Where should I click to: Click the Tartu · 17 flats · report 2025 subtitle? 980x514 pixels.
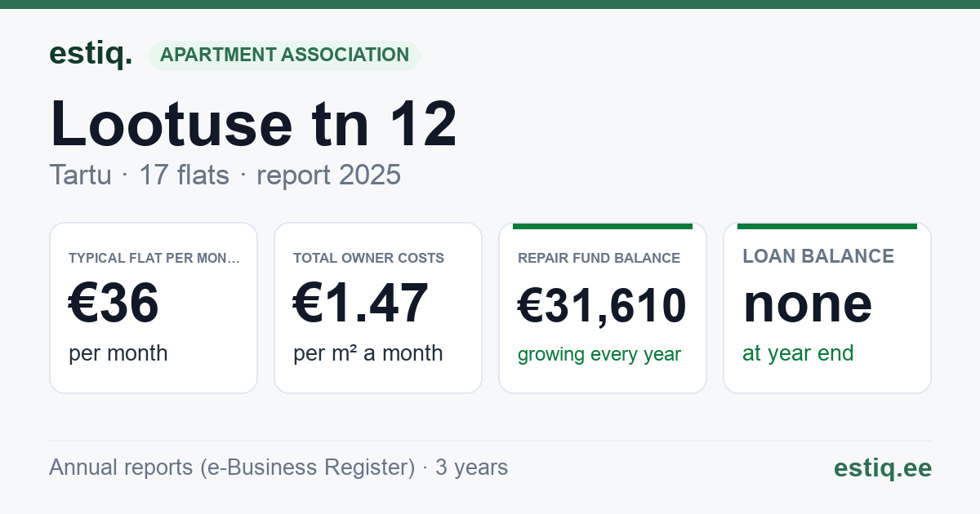tap(225, 175)
